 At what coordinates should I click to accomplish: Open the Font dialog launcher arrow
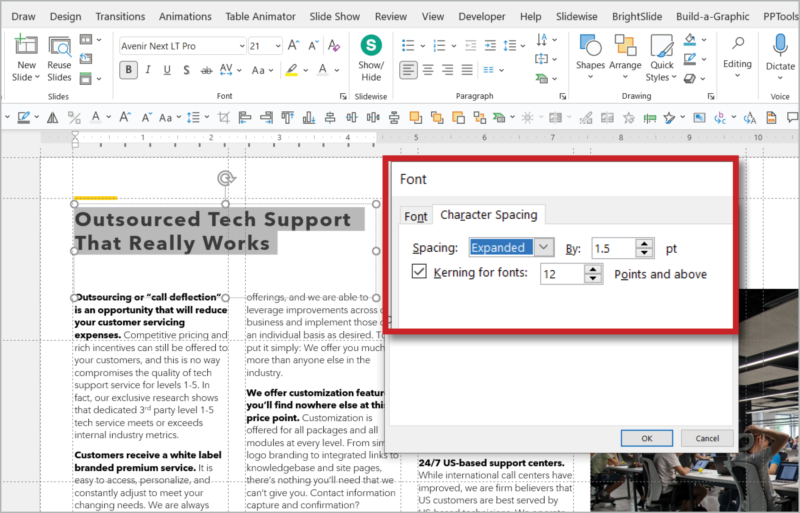pos(343,96)
